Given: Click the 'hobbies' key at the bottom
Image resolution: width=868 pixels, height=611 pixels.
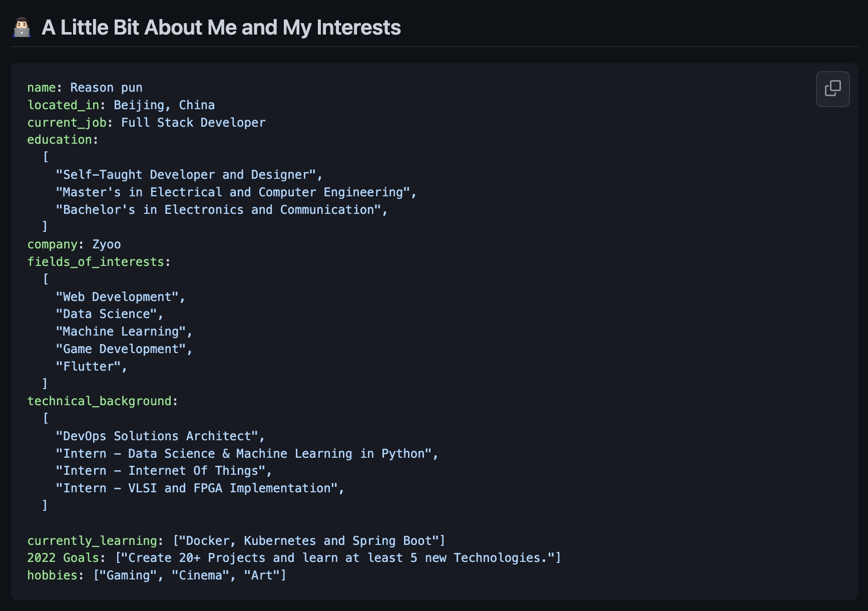Looking at the screenshot, I should coord(52,575).
